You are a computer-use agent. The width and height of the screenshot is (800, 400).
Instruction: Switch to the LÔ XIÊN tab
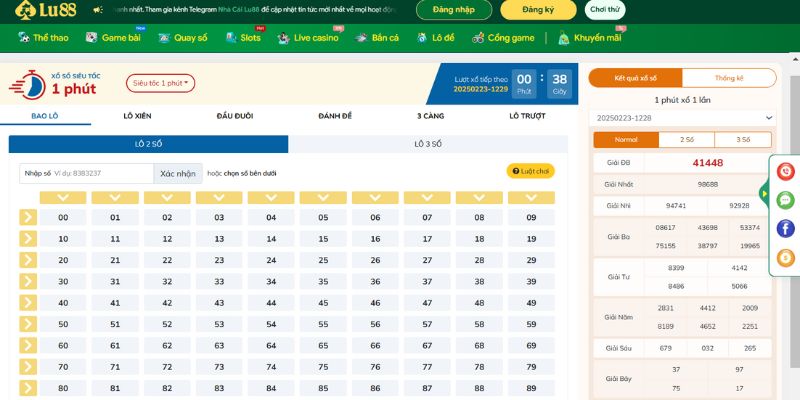[137, 116]
